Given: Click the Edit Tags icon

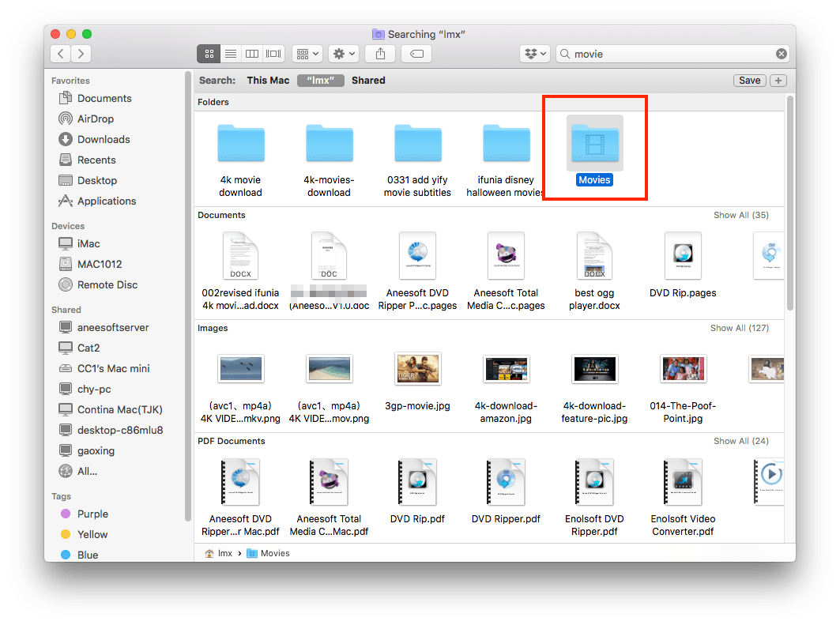Looking at the screenshot, I should click(416, 53).
